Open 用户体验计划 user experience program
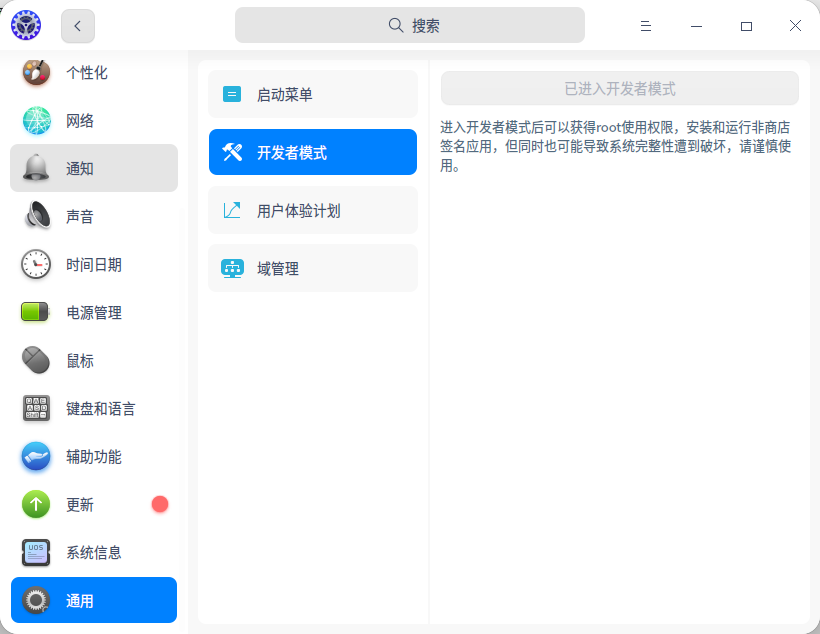This screenshot has height=634, width=820. click(312, 210)
